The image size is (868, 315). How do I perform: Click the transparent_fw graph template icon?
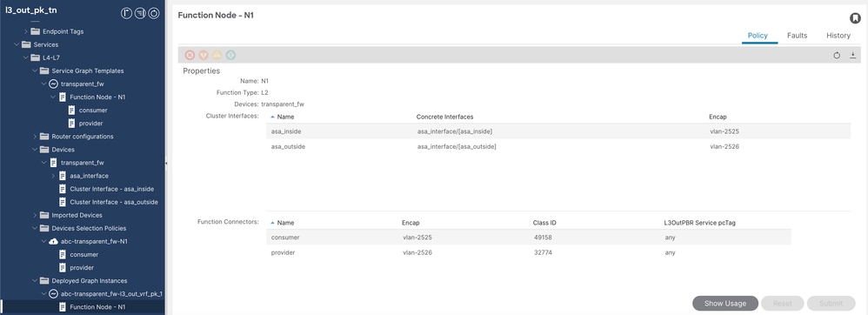pyautogui.click(x=54, y=84)
